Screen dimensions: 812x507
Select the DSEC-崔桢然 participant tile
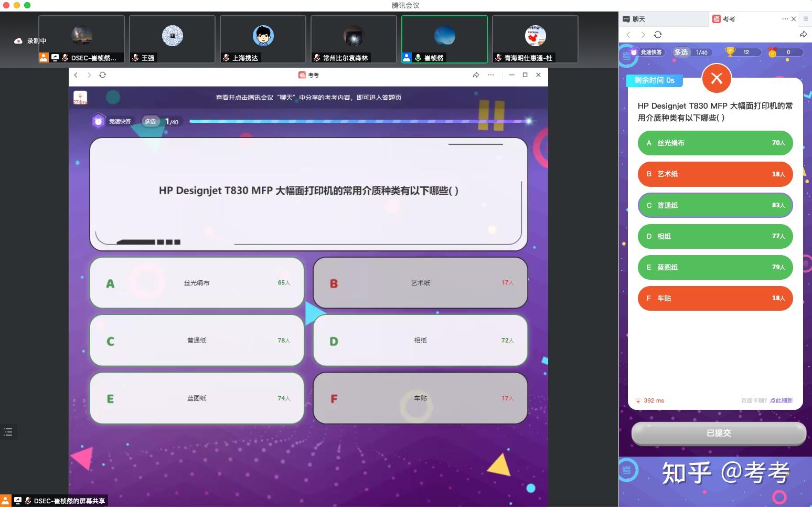click(x=81, y=39)
